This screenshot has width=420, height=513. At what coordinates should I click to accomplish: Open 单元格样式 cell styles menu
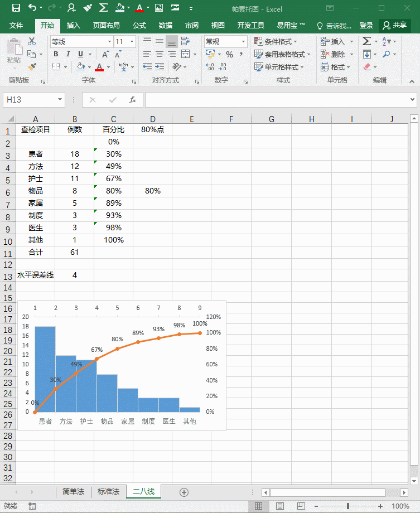tap(279, 67)
